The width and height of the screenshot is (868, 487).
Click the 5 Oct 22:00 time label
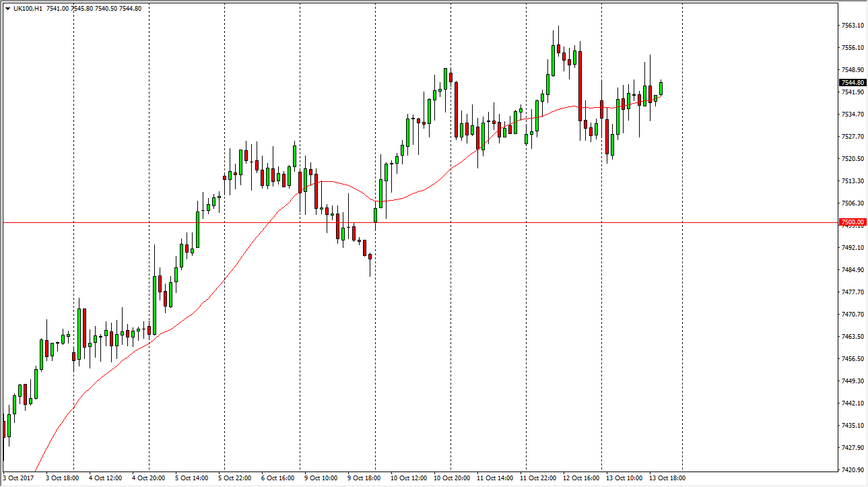[235, 478]
